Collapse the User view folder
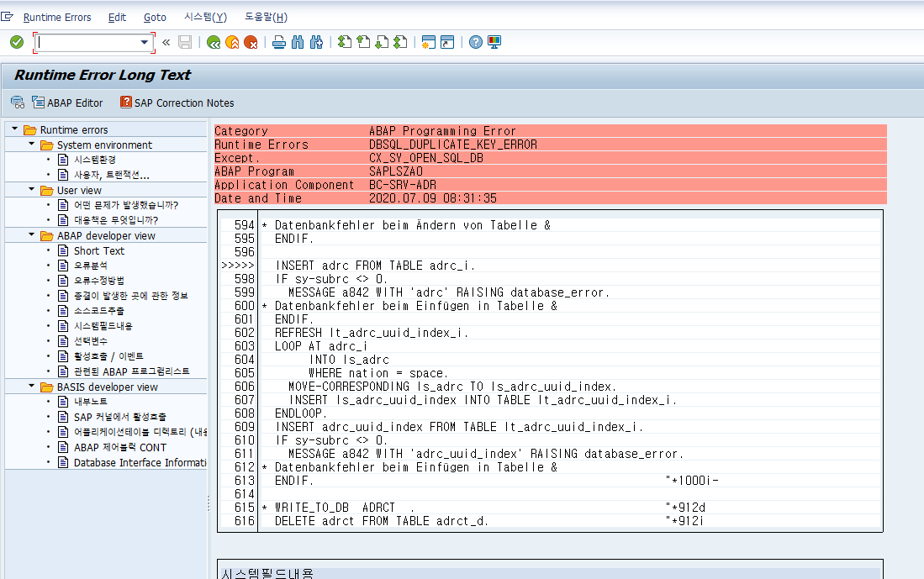The image size is (924, 579). click(31, 189)
